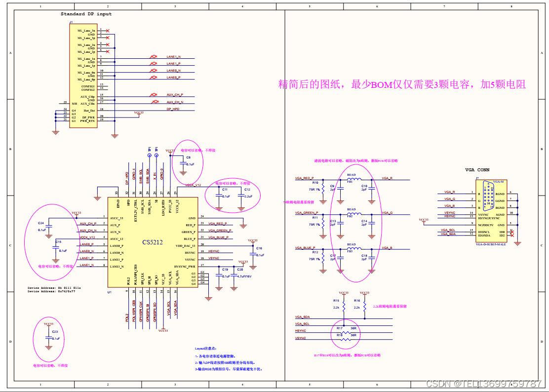Click the 'Standard DP input' title text
The width and height of the screenshot is (549, 392).
click(86, 14)
